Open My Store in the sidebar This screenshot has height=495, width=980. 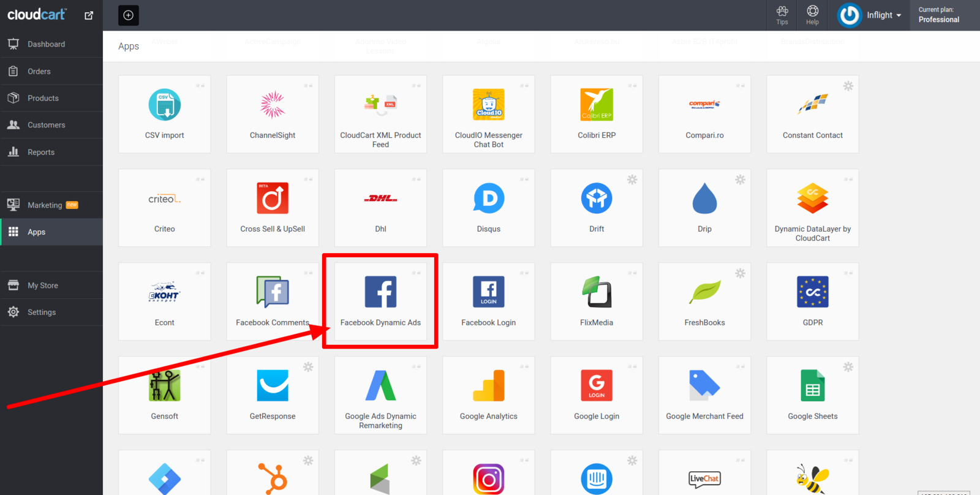coord(51,285)
